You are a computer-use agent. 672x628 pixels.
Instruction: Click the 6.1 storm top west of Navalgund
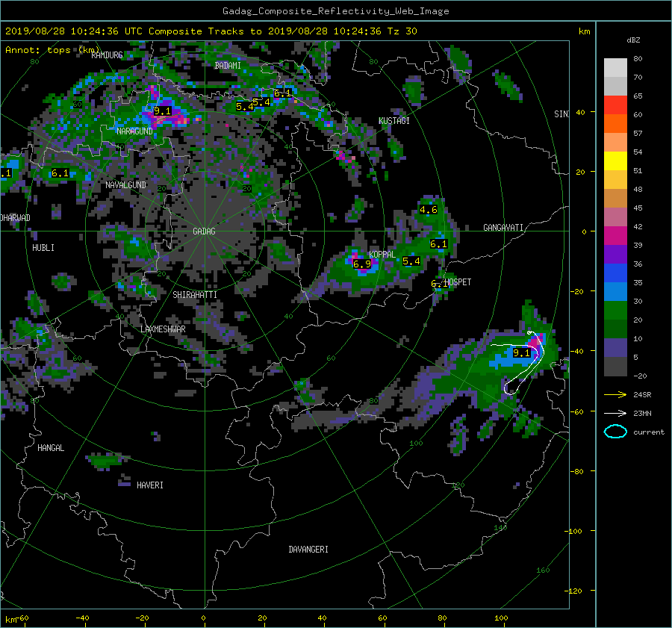click(60, 173)
